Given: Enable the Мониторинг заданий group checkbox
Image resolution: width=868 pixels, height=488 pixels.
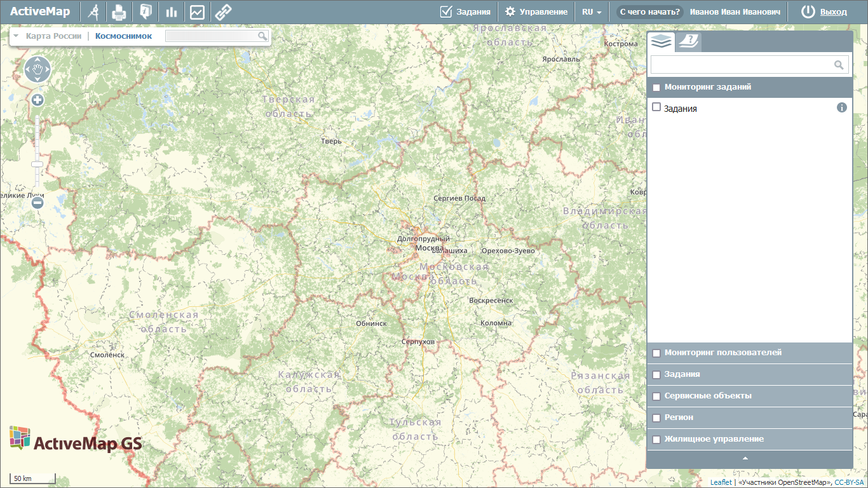Looking at the screenshot, I should pyautogui.click(x=656, y=88).
